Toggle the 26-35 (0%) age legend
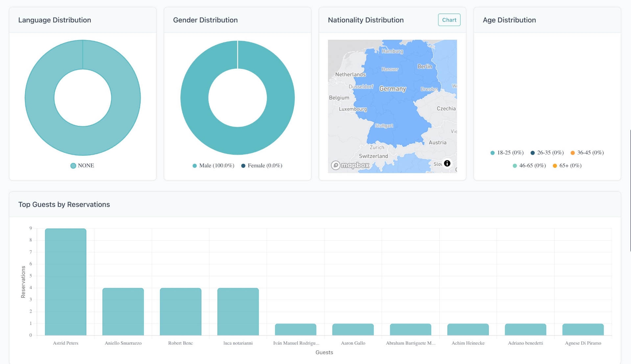Viewport: 631px width, 364px height. [x=547, y=153]
